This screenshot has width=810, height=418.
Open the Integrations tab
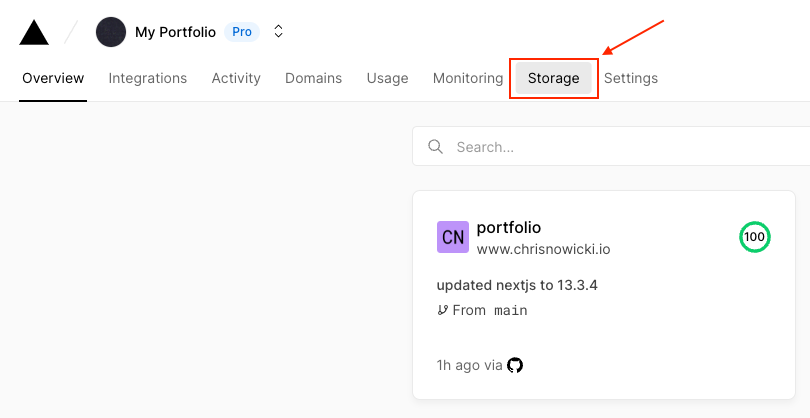tap(148, 78)
